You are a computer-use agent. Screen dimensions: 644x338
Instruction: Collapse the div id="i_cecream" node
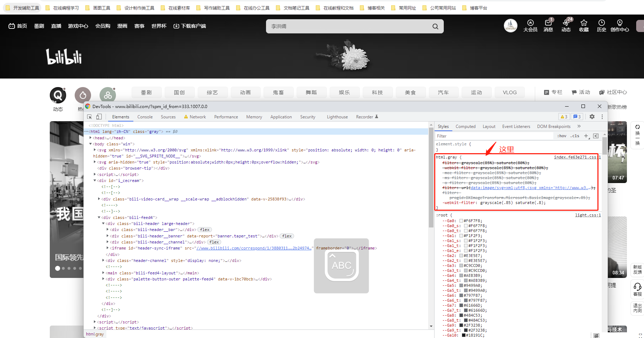pyautogui.click(x=95, y=181)
